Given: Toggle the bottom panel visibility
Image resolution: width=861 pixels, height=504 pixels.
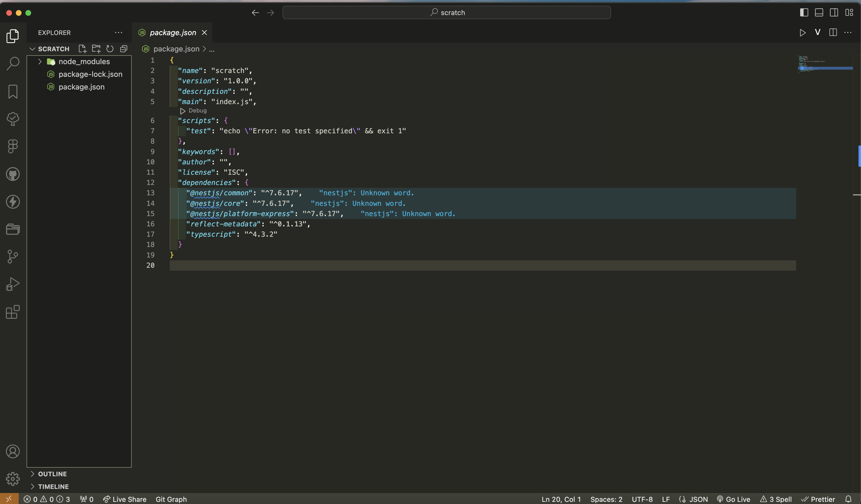Looking at the screenshot, I should 819,13.
